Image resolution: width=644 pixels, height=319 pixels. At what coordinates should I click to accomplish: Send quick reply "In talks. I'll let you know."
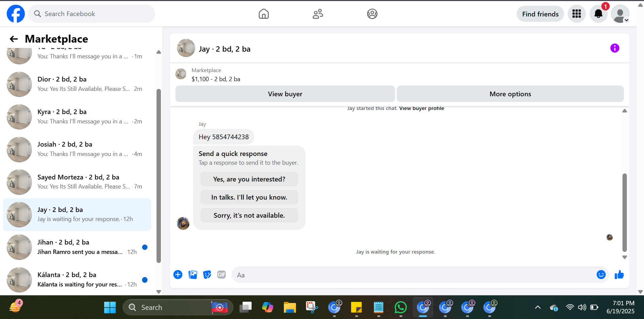tap(249, 197)
